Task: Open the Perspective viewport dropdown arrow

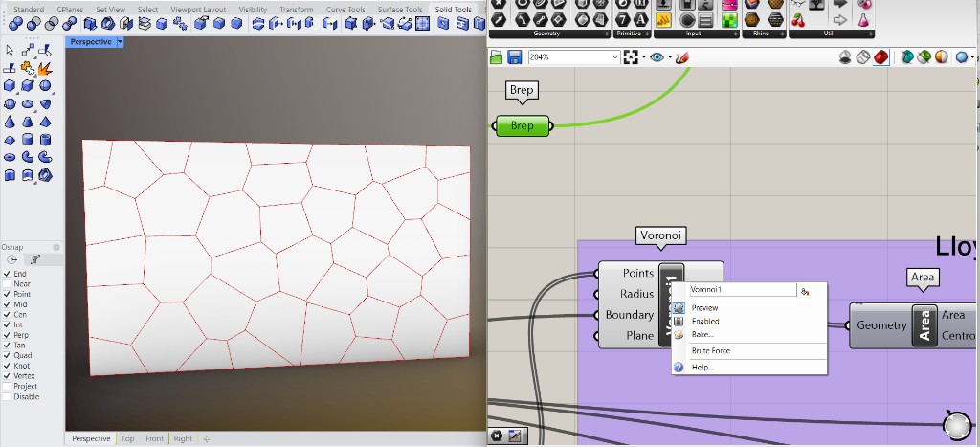Action: 120,42
